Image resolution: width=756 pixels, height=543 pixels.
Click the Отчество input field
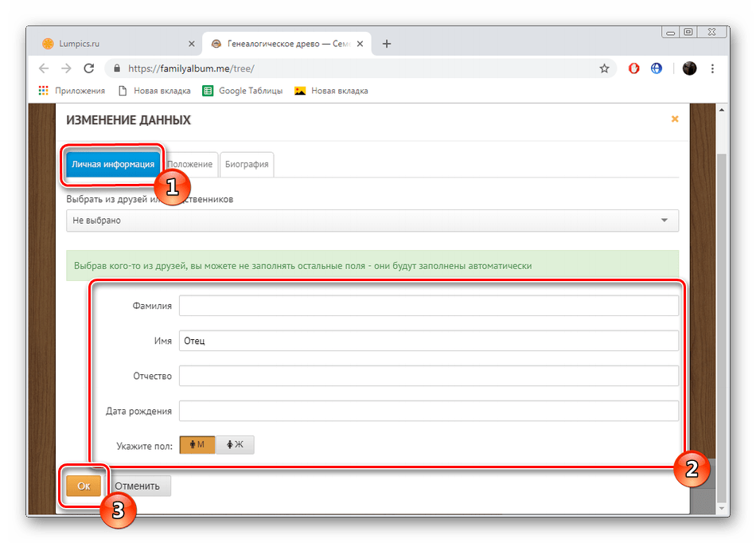(x=429, y=376)
